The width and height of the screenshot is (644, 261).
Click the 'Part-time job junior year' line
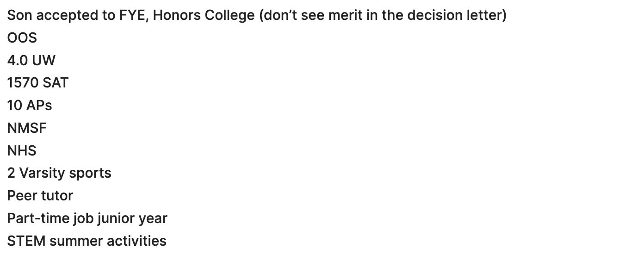[x=87, y=218]
